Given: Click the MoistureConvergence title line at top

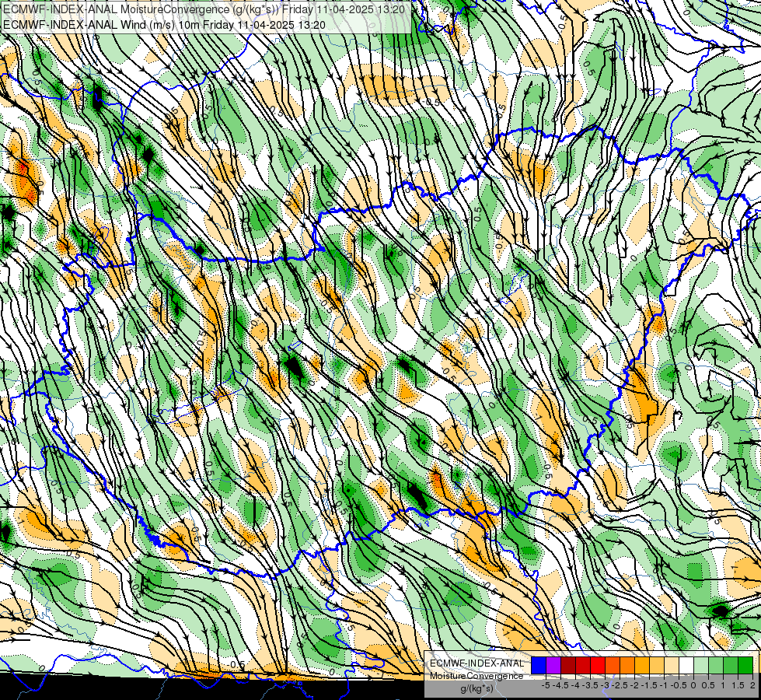Looking at the screenshot, I should point(204,9).
